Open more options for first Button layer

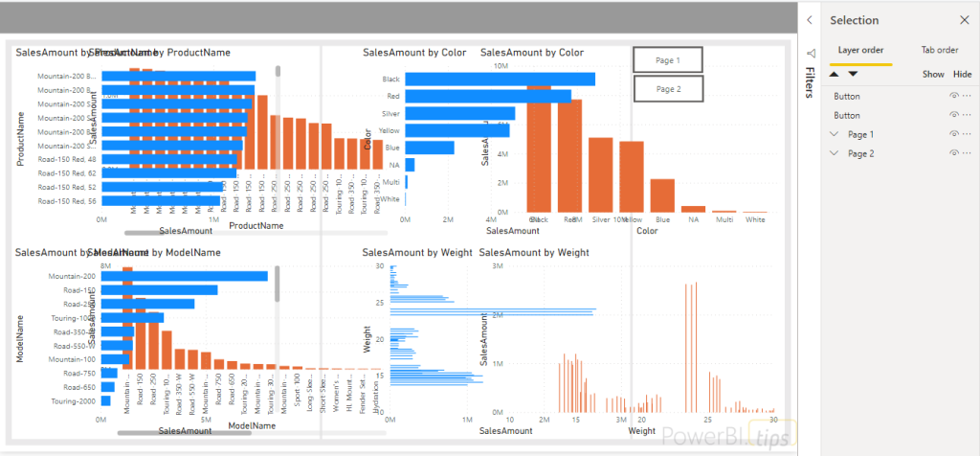click(967, 97)
